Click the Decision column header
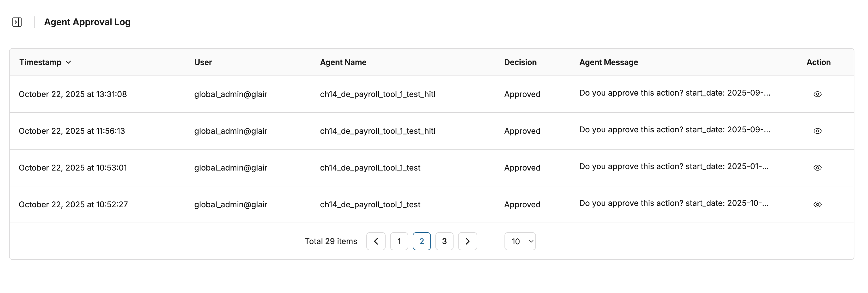The width and height of the screenshot is (868, 293). [x=520, y=62]
